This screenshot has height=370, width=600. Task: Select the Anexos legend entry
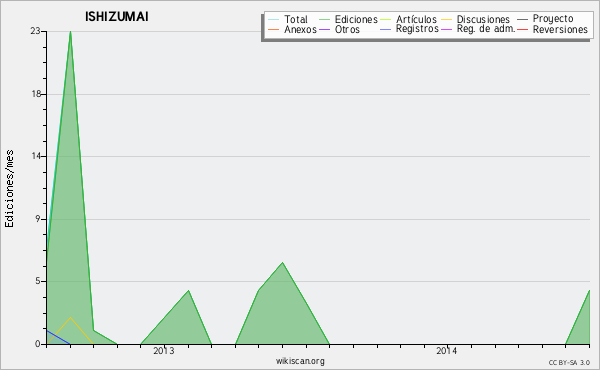(300, 29)
